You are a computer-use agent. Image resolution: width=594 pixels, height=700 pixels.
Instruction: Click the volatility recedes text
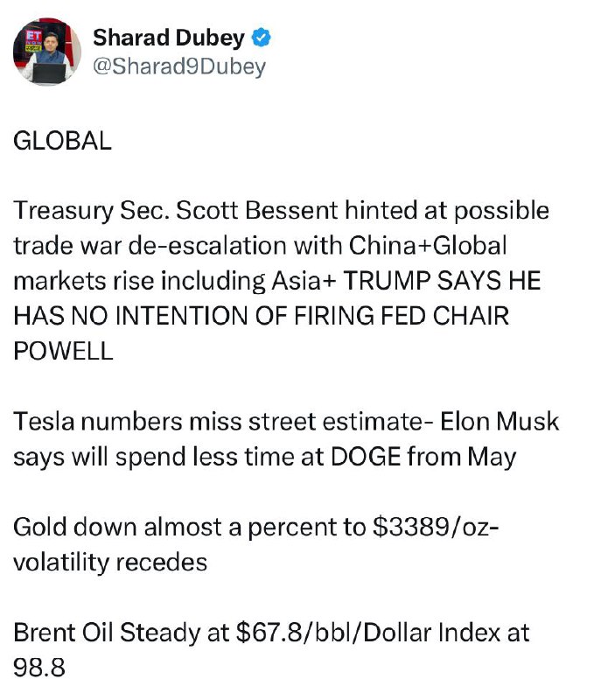tap(110, 562)
